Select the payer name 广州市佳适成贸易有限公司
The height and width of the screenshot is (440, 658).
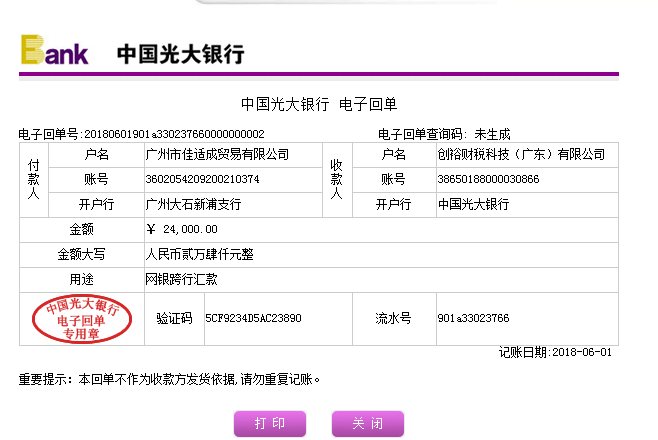(x=217, y=155)
